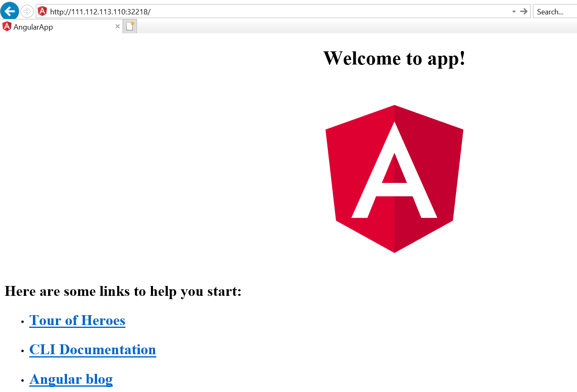Close the AngularApp tab
Screen dimensions: 577x392
click(x=118, y=26)
